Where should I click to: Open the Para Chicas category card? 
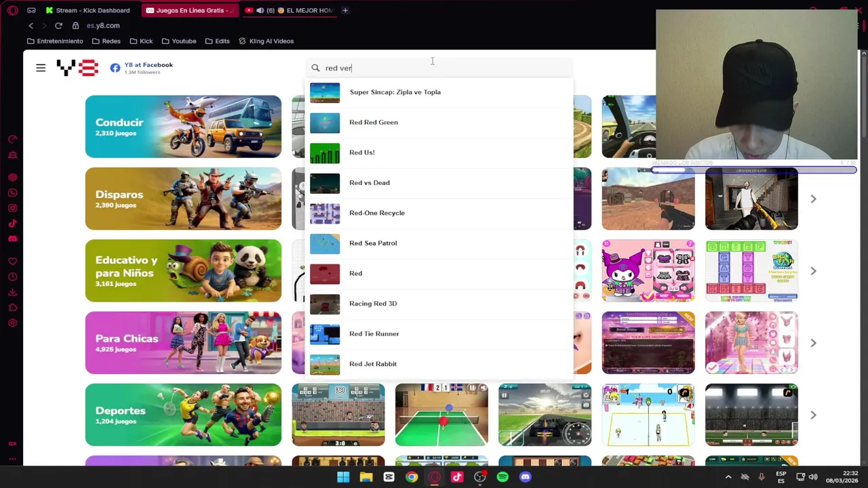click(x=183, y=343)
